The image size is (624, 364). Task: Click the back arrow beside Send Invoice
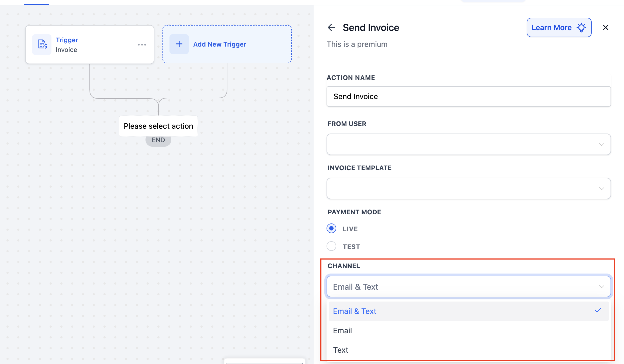pos(331,27)
